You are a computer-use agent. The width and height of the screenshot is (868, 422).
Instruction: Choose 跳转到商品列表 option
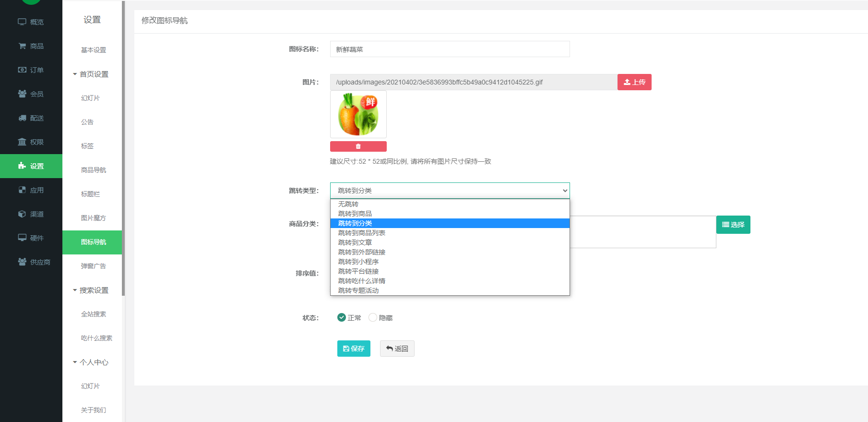(450, 233)
